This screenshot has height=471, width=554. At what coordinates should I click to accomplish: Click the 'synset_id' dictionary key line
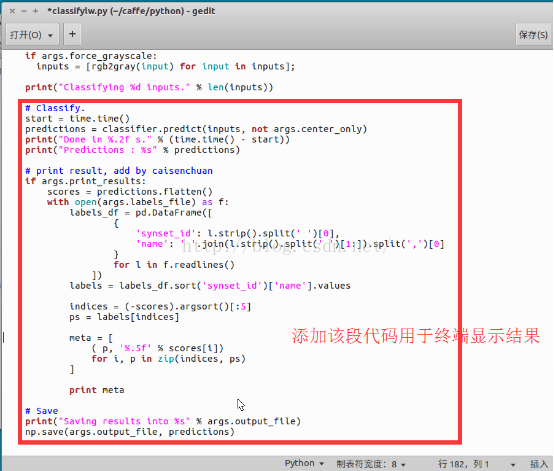[238, 233]
